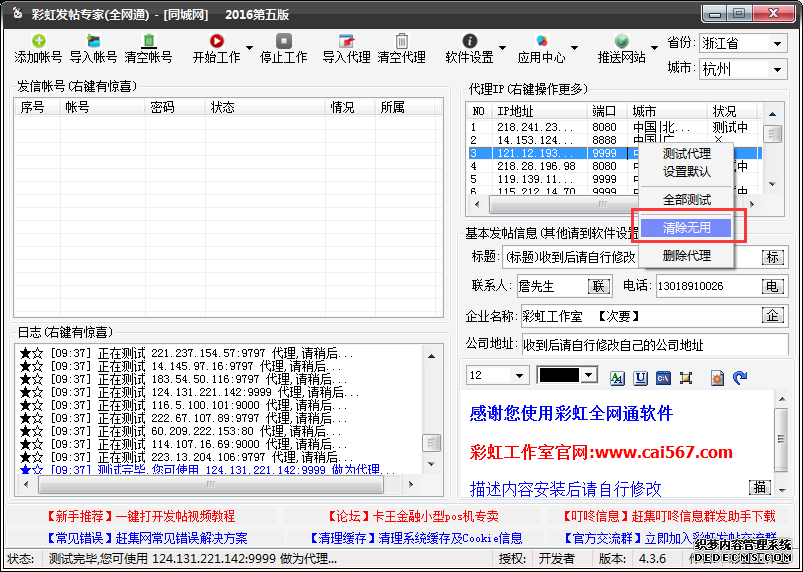Open the 省份 province dropdown

777,44
